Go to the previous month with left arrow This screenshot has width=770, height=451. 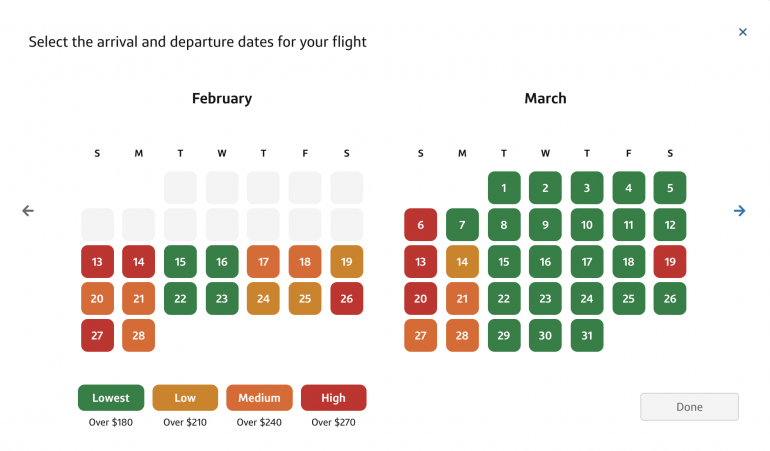28,211
